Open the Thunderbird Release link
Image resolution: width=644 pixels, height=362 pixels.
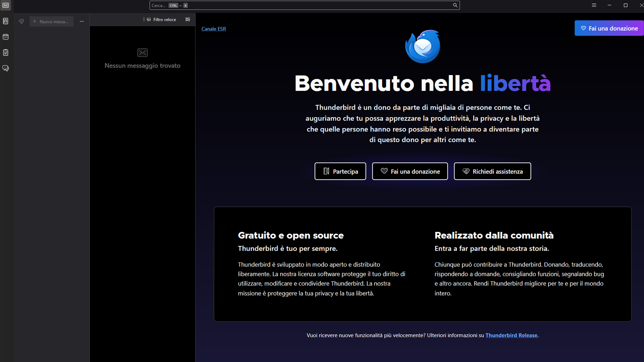tap(512, 336)
